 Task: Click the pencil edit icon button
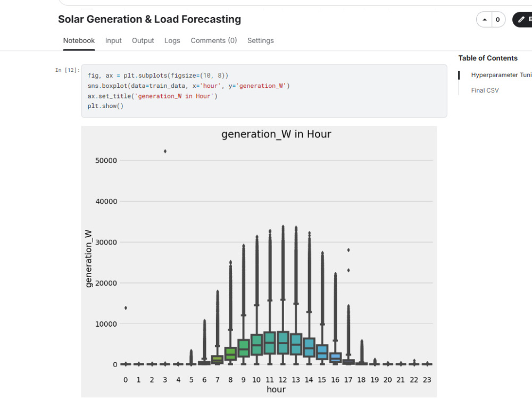tap(522, 20)
